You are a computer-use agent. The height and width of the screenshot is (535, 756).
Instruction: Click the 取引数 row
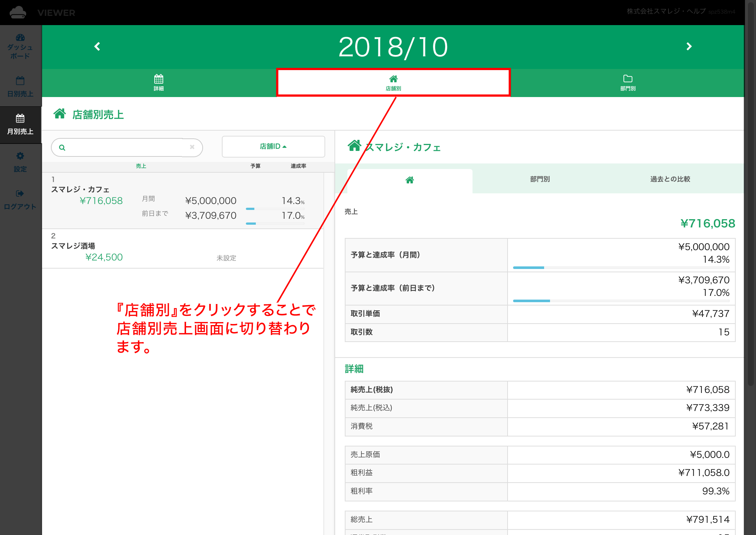540,332
